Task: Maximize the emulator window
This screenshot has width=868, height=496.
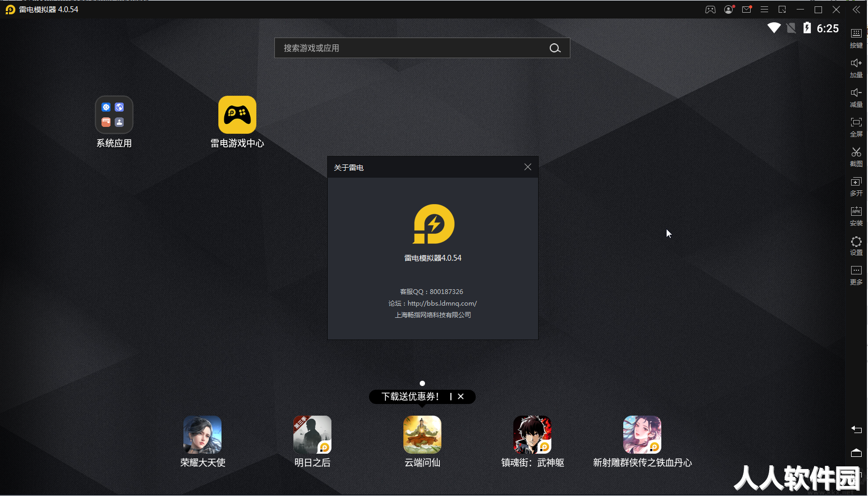Action: 818,10
